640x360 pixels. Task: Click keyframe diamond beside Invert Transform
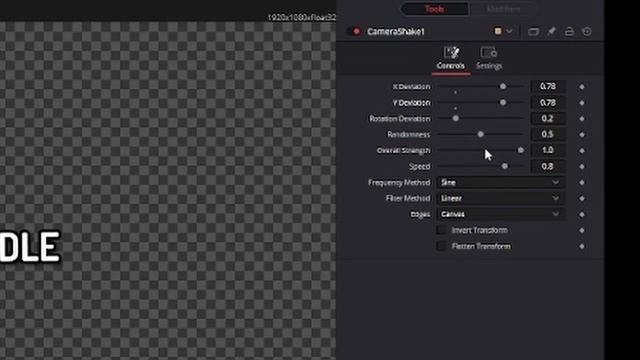pos(582,230)
